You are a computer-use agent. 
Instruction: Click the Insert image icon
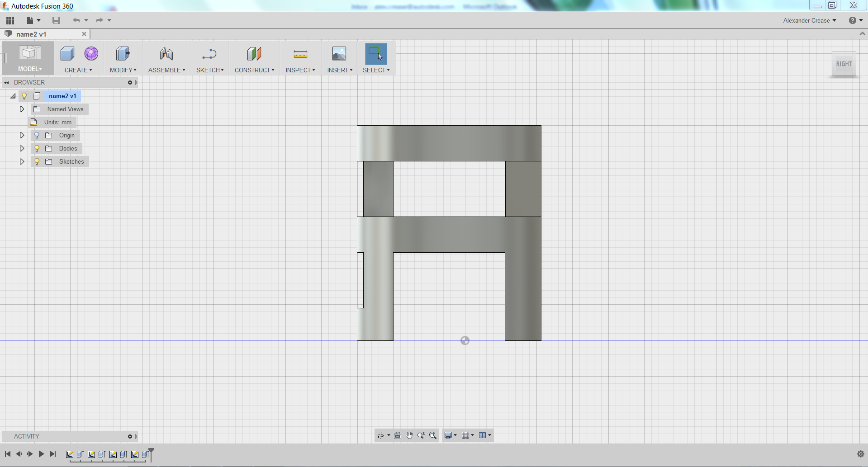[x=339, y=54]
